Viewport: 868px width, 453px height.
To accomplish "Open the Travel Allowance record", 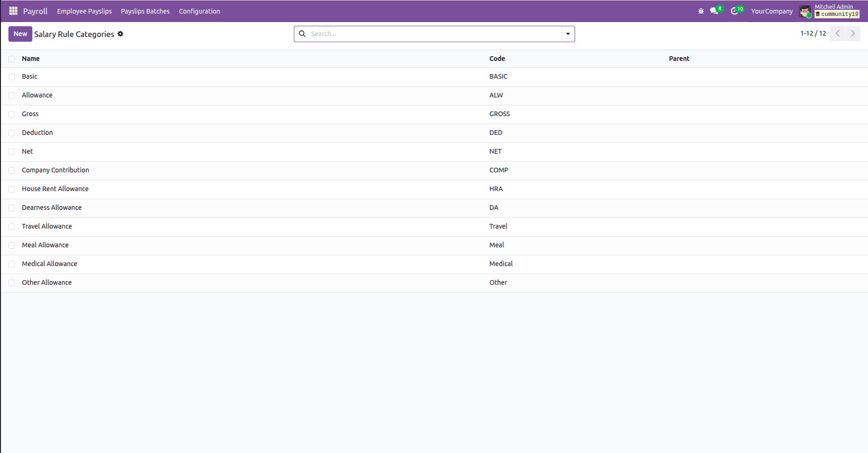I will (x=47, y=226).
